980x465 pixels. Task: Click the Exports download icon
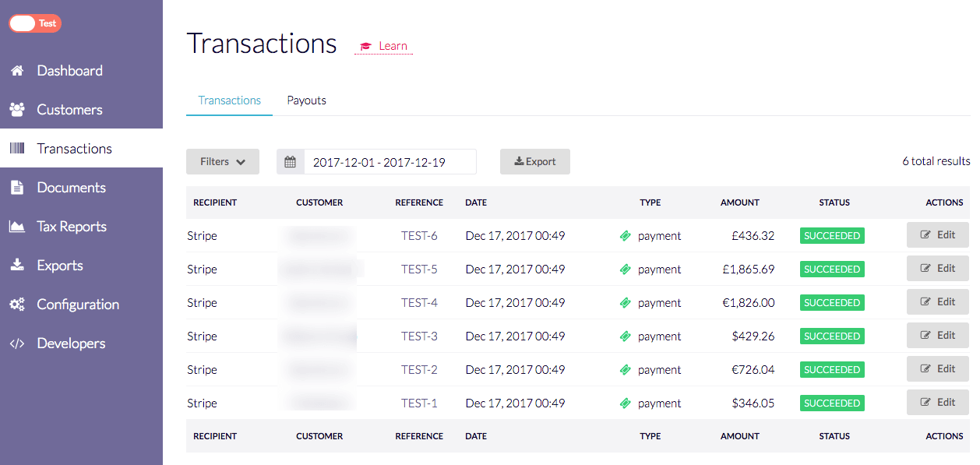16,266
